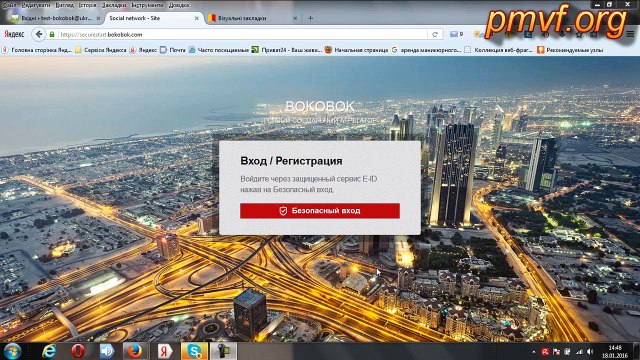Open a new tab with the plus button
The height and width of the screenshot is (360, 640).
click(x=310, y=18)
